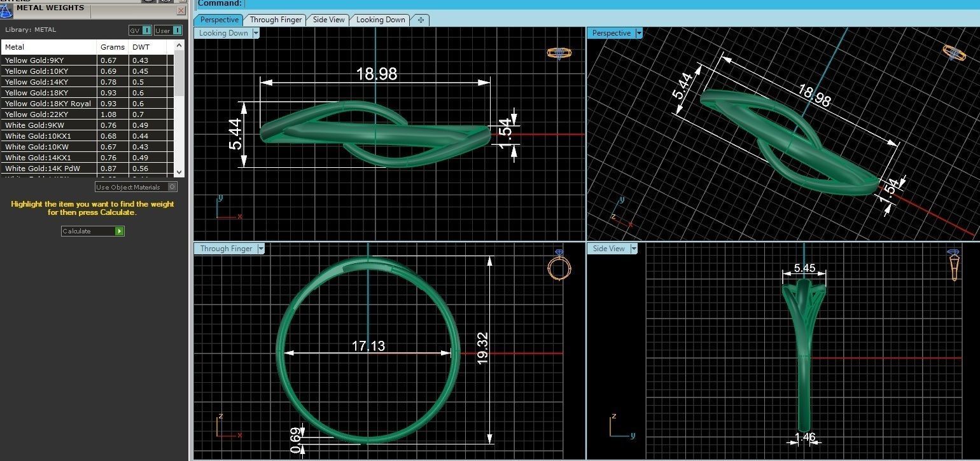Click the 17.13 inner diameter dimension
The height and width of the screenshot is (461, 980).
(x=368, y=346)
